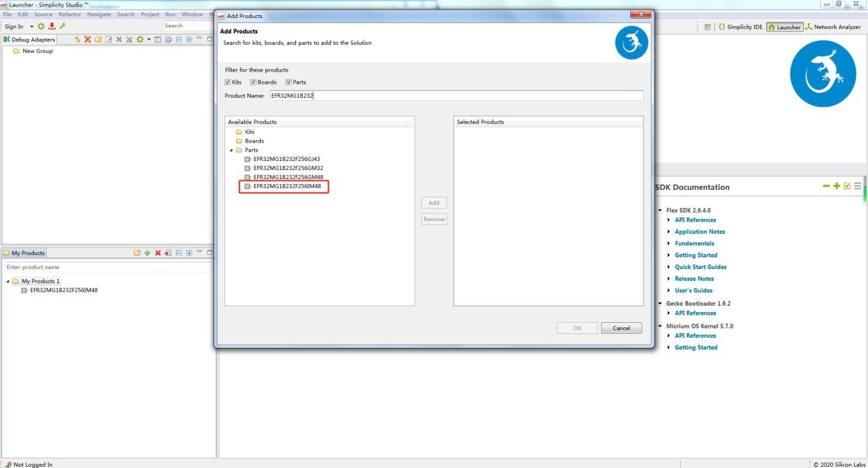Image resolution: width=868 pixels, height=468 pixels.
Task: Collapse all items in Debug Adapters view
Action: point(179,40)
